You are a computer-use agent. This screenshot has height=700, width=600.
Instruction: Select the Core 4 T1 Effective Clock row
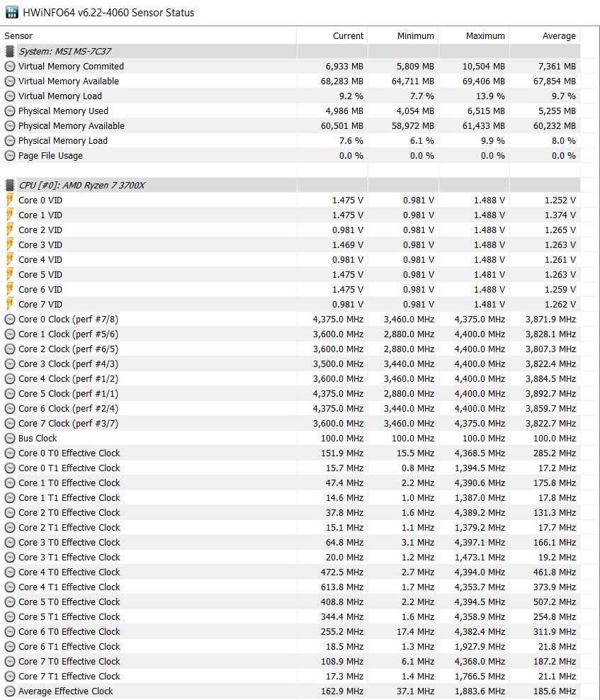(69, 587)
